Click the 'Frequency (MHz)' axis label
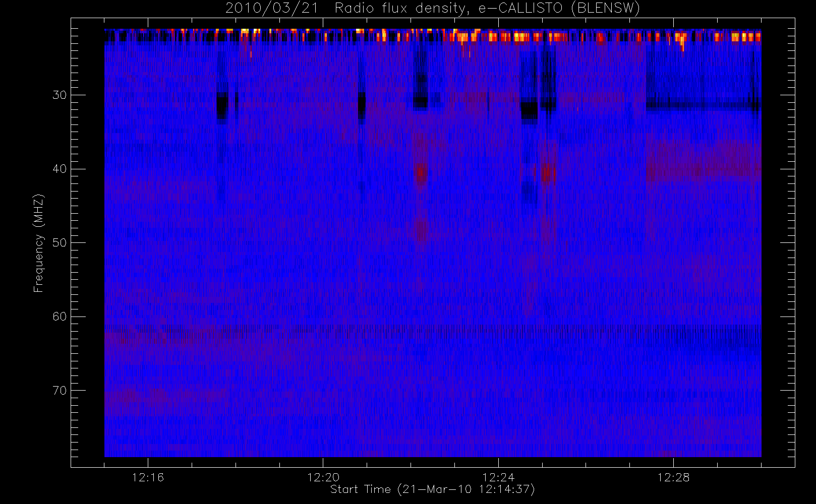This screenshot has width=816, height=504. point(39,243)
